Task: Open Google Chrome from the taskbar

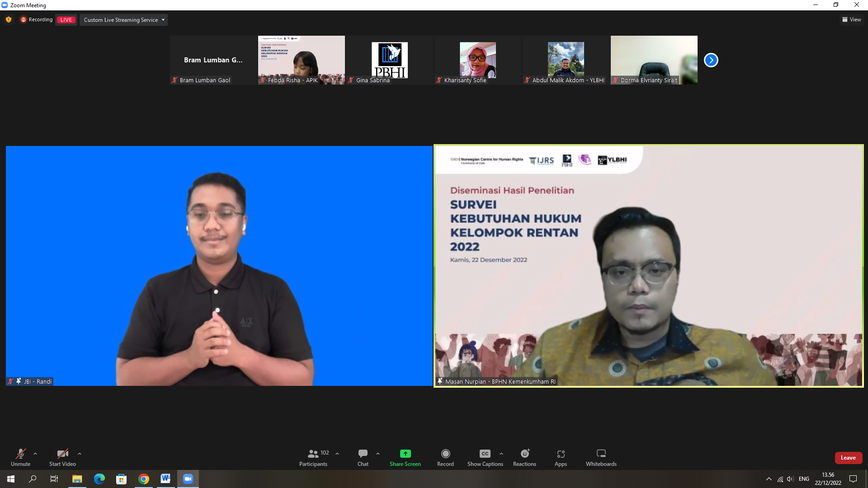Action: [x=144, y=479]
